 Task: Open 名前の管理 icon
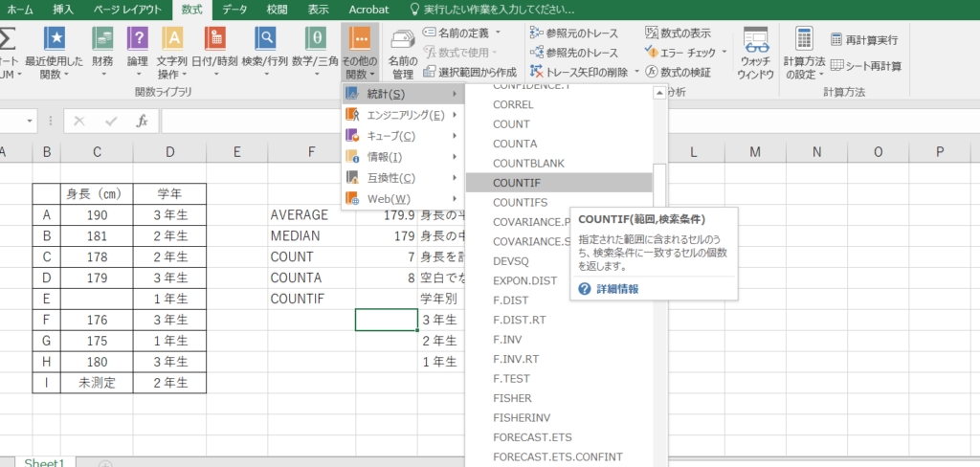(x=403, y=40)
